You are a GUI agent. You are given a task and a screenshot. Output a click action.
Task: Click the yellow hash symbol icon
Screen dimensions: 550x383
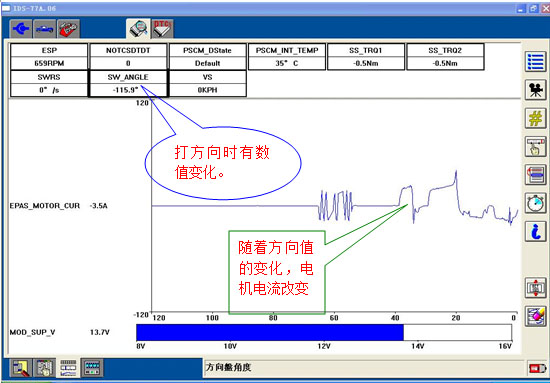(x=535, y=118)
